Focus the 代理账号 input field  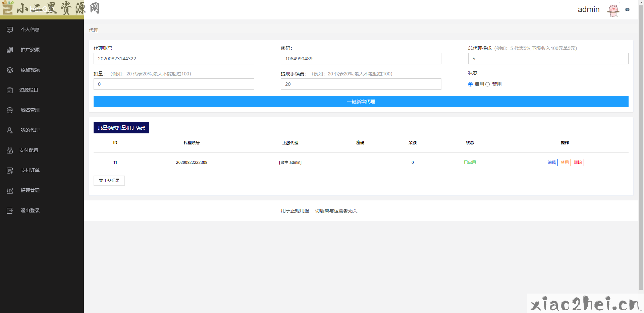[174, 59]
